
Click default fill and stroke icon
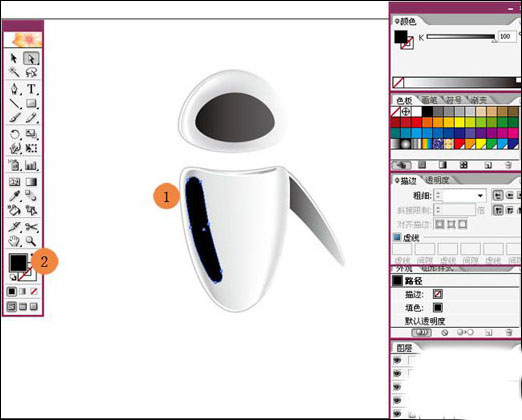13,277
